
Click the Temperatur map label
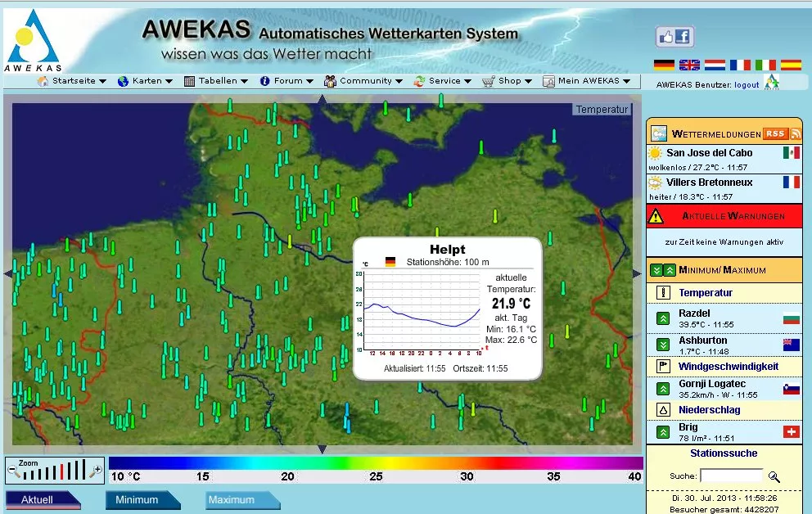602,109
